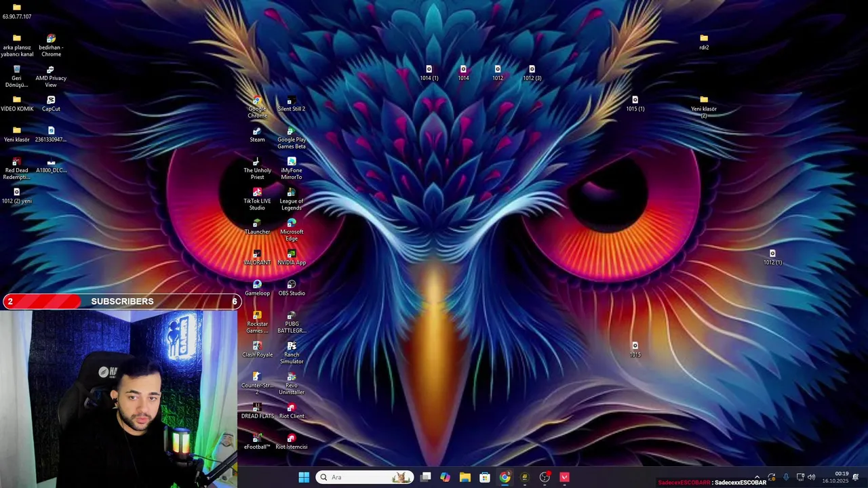
Task: Select the 1015 (1) file icon
Action: point(635,104)
